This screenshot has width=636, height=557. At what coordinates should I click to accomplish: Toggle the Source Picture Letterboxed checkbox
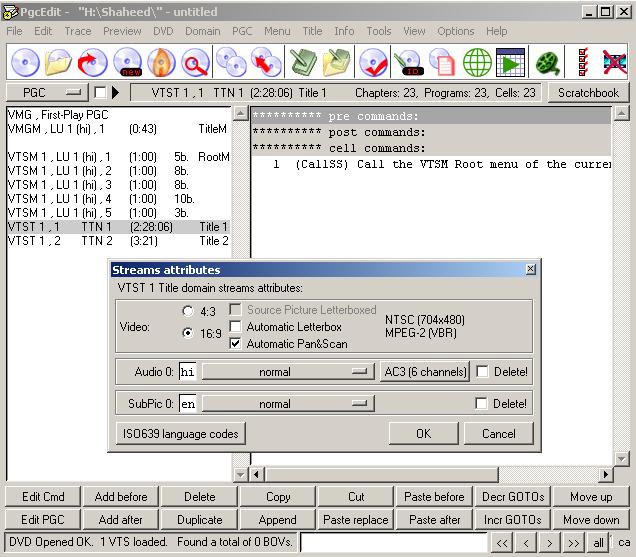pos(235,310)
